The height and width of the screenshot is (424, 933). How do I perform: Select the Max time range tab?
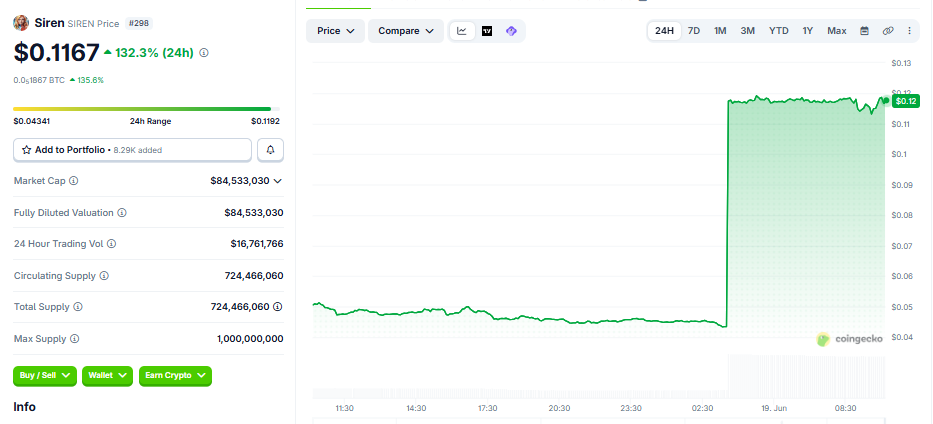pyautogui.click(x=837, y=31)
